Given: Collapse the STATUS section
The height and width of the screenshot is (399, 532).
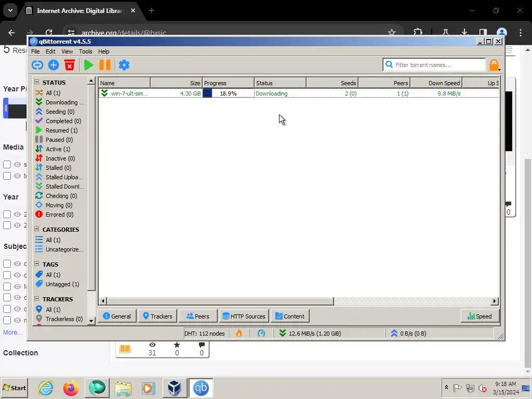Looking at the screenshot, I should (x=36, y=82).
